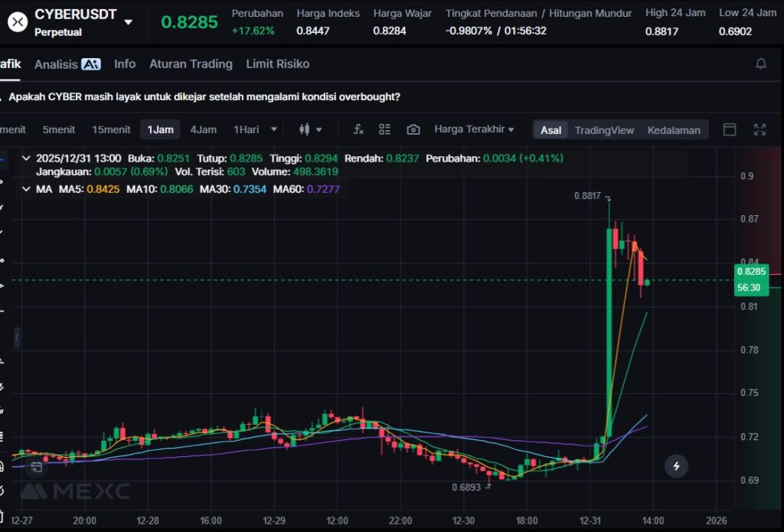Screen dimensions: 784x532
Task: Click the CYBER coin logo icon
Action: pyautogui.click(x=18, y=21)
